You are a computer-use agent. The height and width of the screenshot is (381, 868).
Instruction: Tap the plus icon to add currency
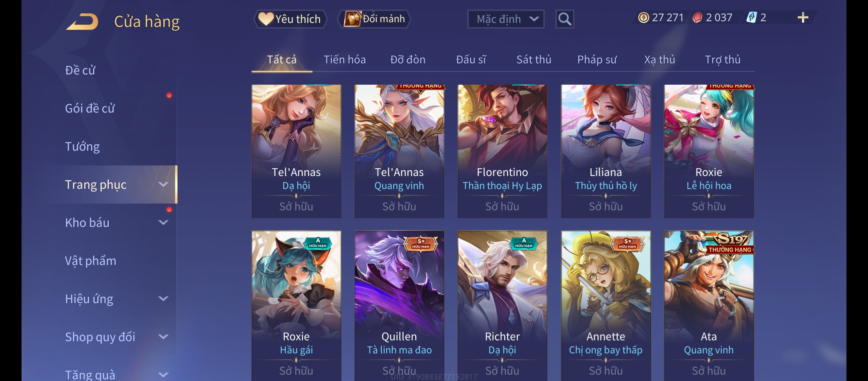click(803, 18)
